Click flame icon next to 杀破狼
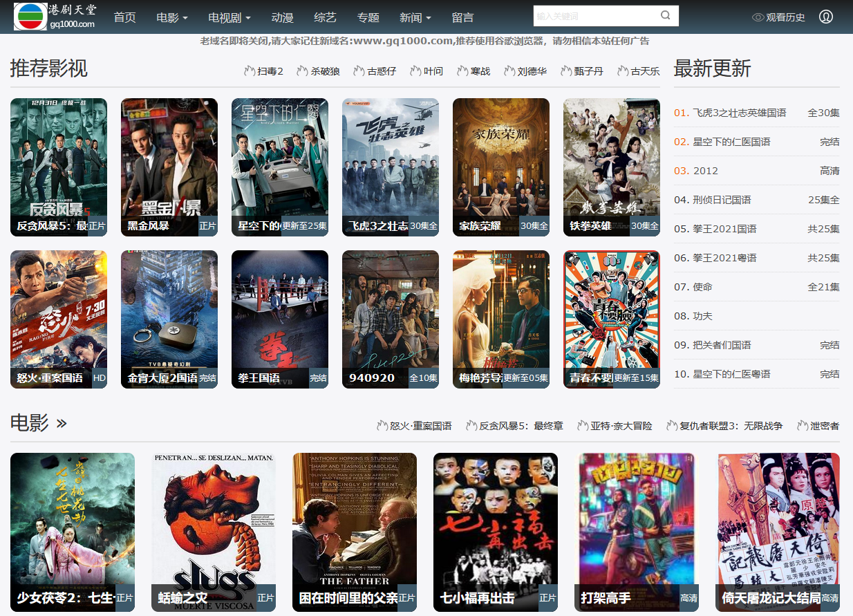Viewport: 853px width, 616px height. coord(301,71)
